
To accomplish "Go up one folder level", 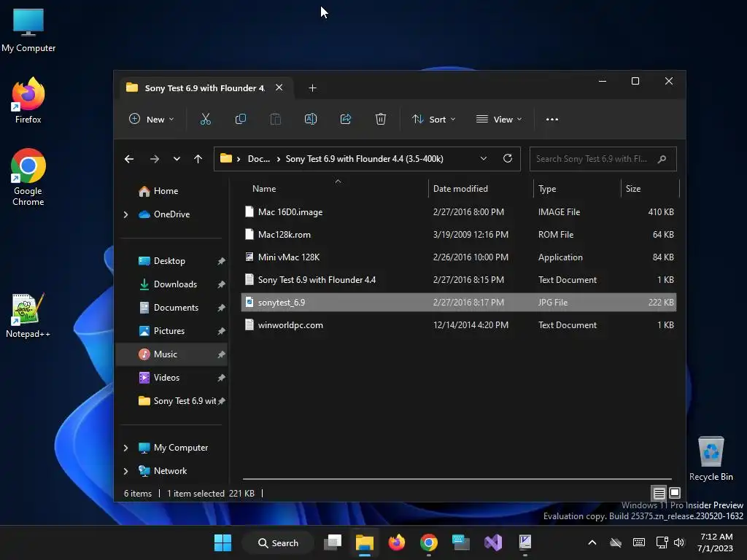I will point(198,159).
